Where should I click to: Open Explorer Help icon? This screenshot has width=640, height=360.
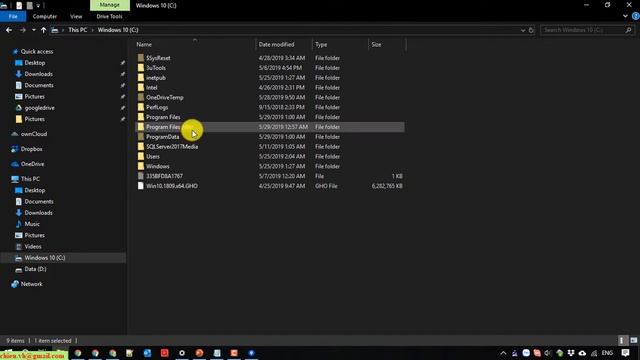tap(636, 16)
